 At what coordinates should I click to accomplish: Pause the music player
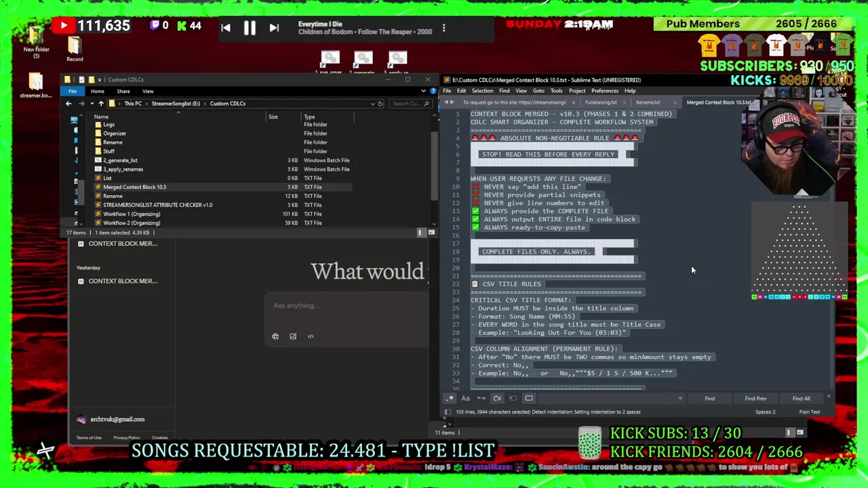coord(250,28)
